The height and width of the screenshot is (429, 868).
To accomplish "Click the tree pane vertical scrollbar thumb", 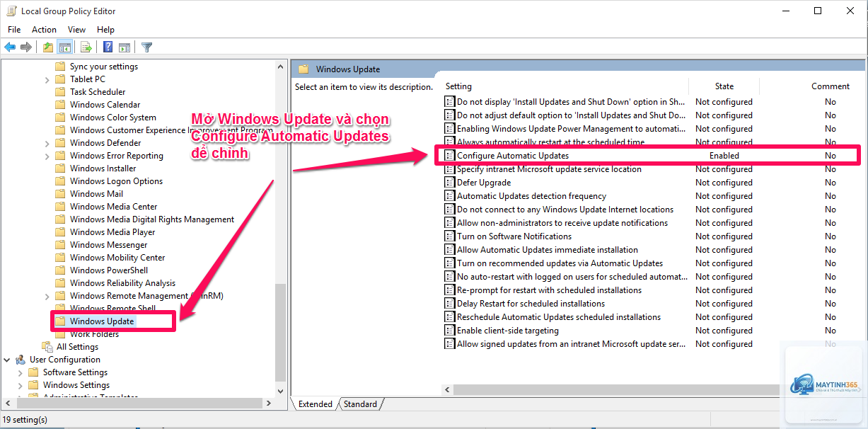I will click(x=281, y=333).
